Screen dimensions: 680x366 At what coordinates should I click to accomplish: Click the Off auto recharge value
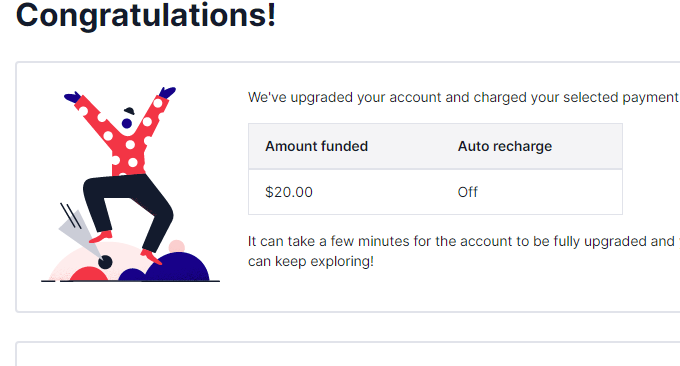pos(468,192)
